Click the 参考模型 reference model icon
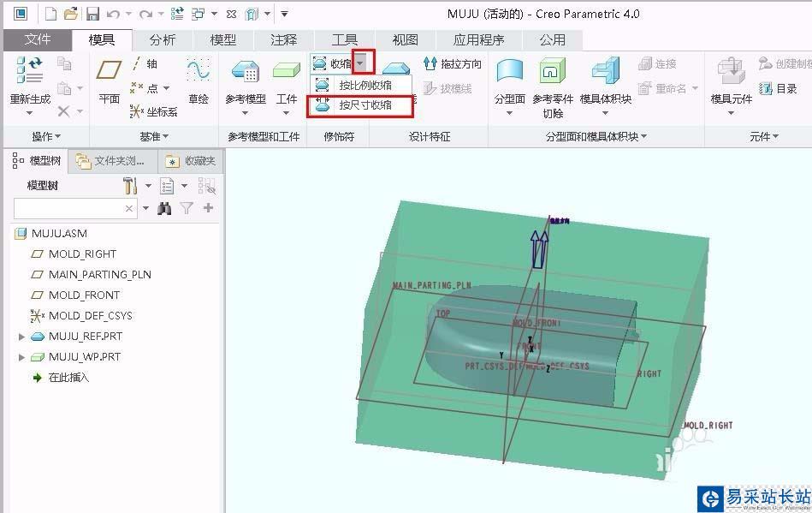This screenshot has width=812, height=513. tap(246, 71)
